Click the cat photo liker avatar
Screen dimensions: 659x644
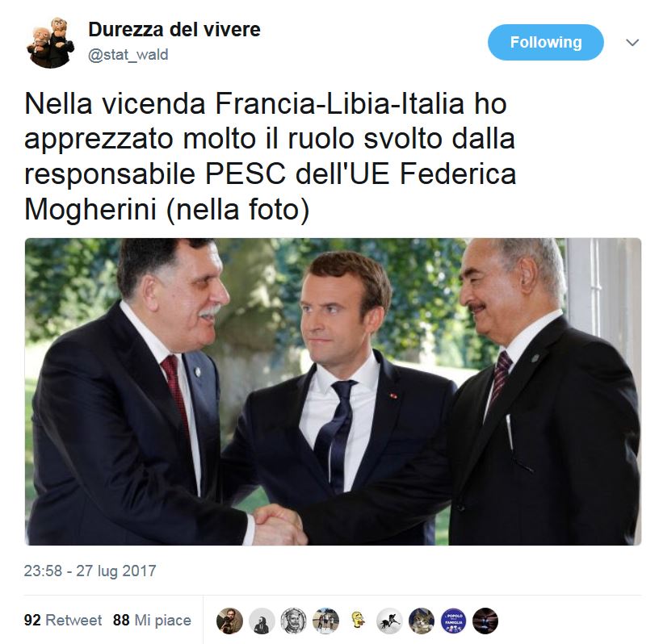422,621
